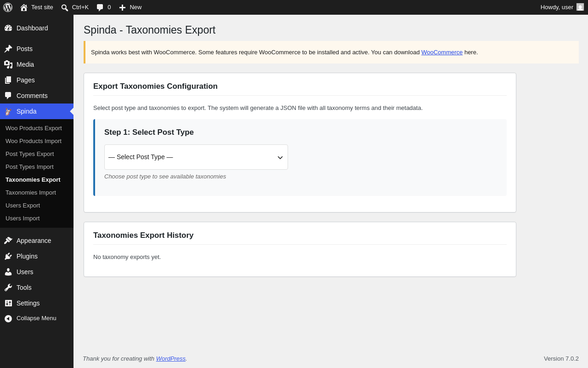Select Taxonomies Export submenu item
This screenshot has width=588, height=368.
(33, 179)
